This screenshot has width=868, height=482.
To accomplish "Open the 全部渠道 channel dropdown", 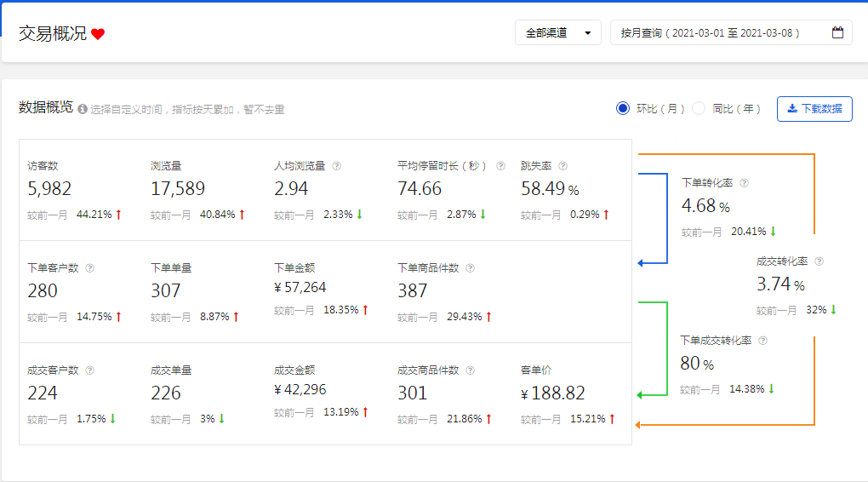I will 558,32.
